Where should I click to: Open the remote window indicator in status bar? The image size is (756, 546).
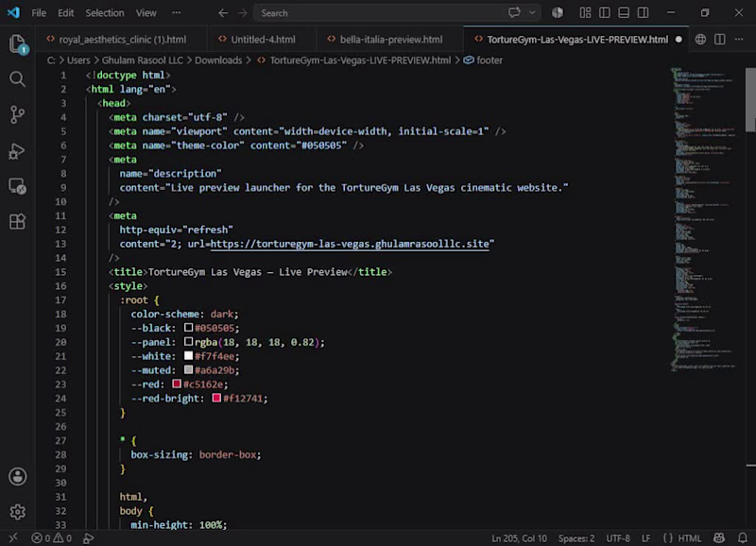pos(13,537)
